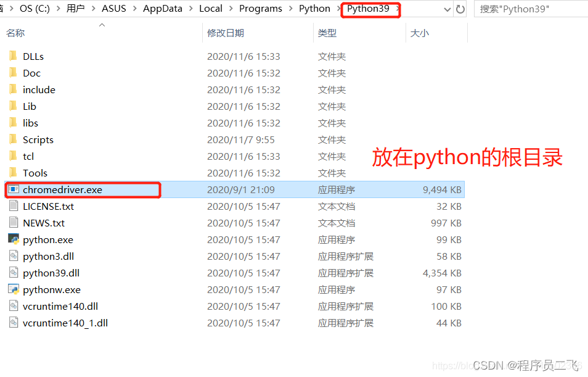Select the file name python3.dll

(48, 256)
